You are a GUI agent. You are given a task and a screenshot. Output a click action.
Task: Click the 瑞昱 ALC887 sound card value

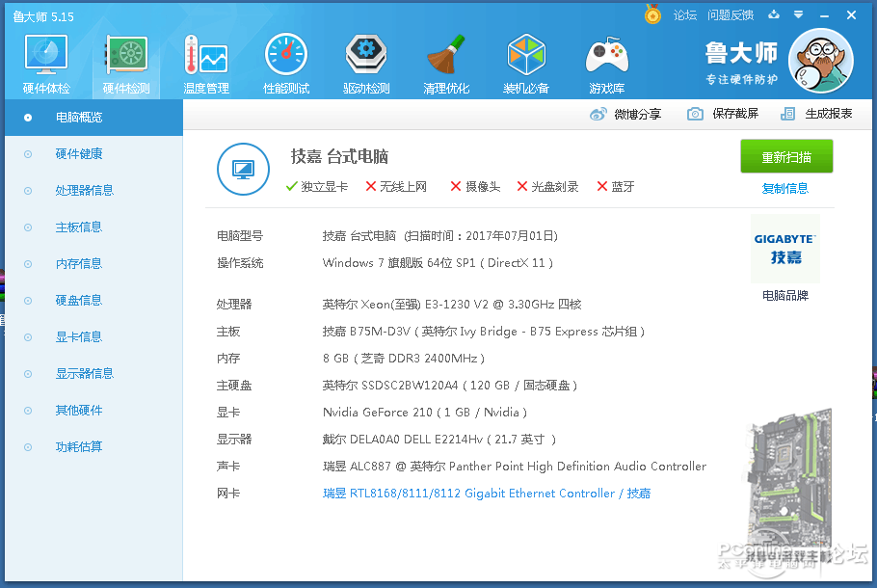tap(515, 467)
